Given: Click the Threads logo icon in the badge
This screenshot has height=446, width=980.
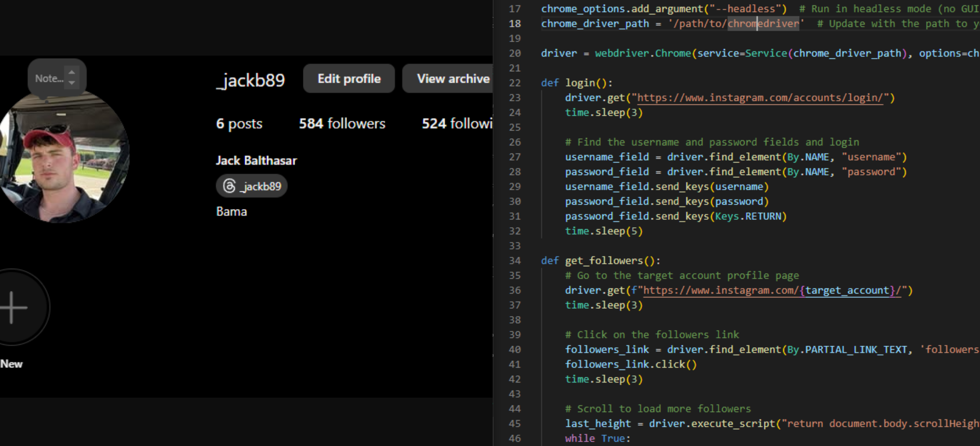Looking at the screenshot, I should [229, 186].
